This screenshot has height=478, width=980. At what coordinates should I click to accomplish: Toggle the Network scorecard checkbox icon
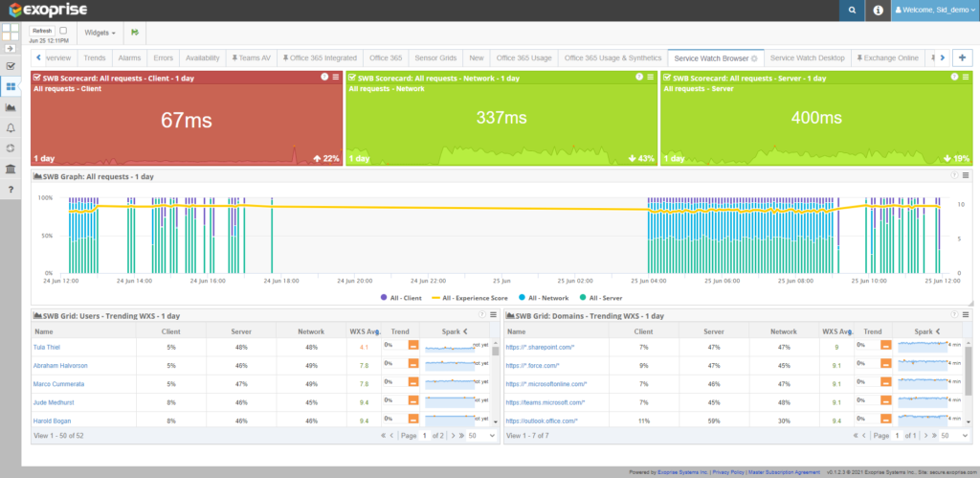[352, 78]
